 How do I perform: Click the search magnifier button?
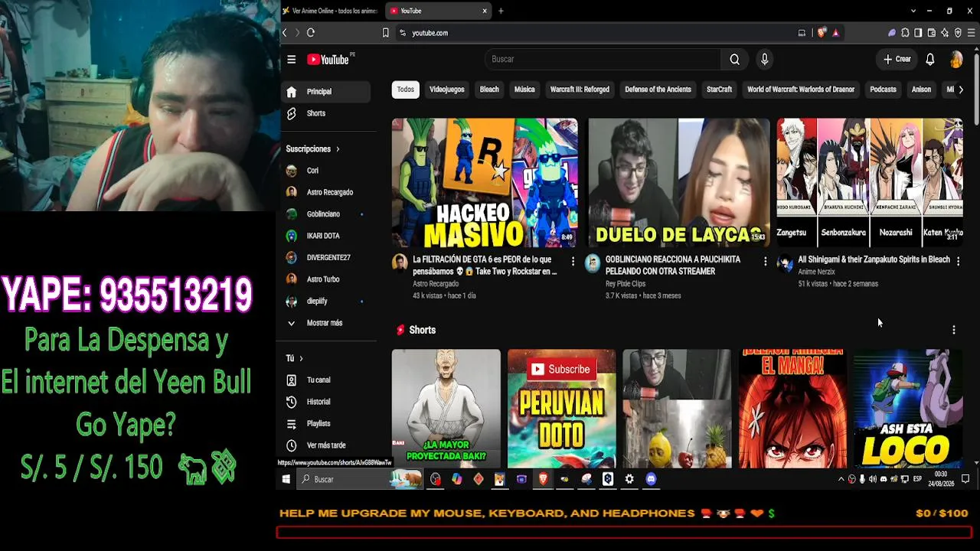[735, 59]
